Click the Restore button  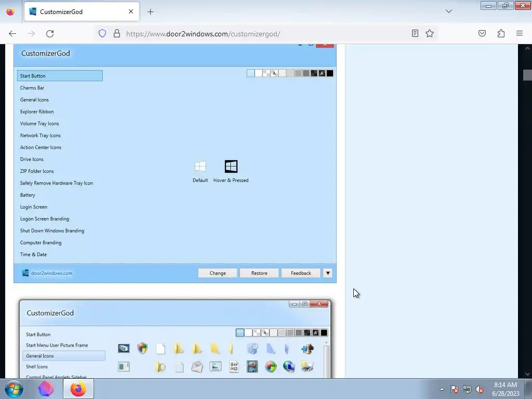259,273
